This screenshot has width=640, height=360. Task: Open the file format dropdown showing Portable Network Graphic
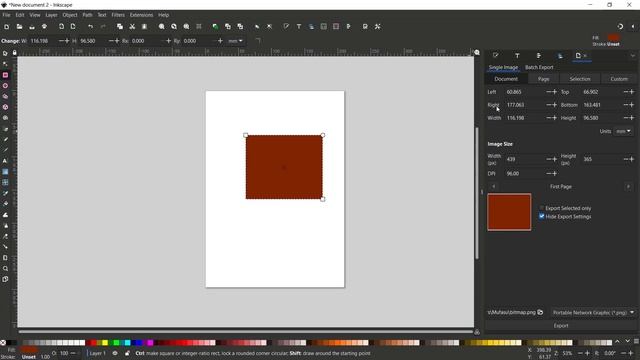(593, 313)
